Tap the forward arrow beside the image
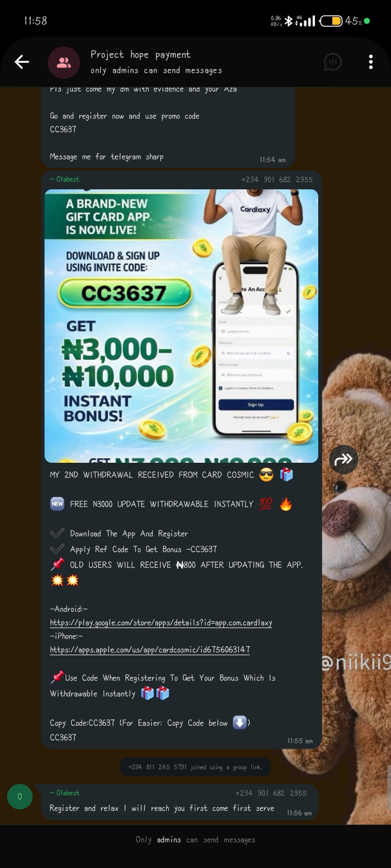This screenshot has width=391, height=868. 344,459
